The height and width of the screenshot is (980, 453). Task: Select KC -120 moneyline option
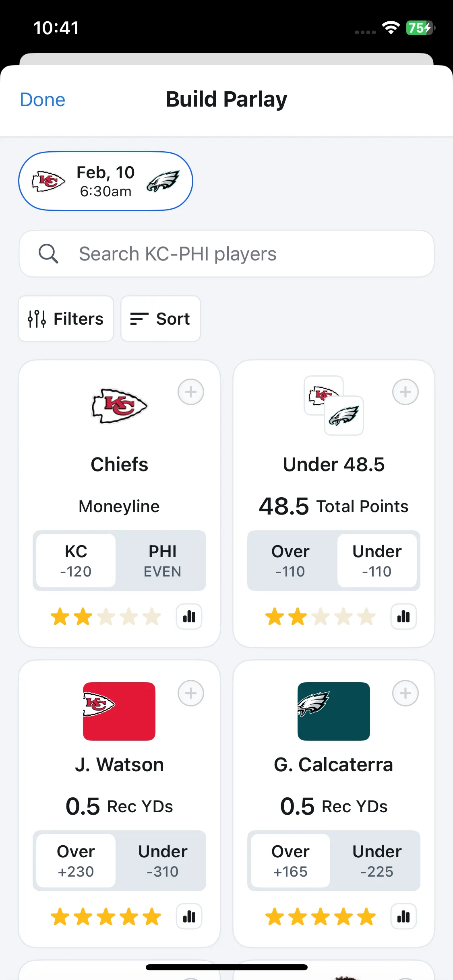76,561
